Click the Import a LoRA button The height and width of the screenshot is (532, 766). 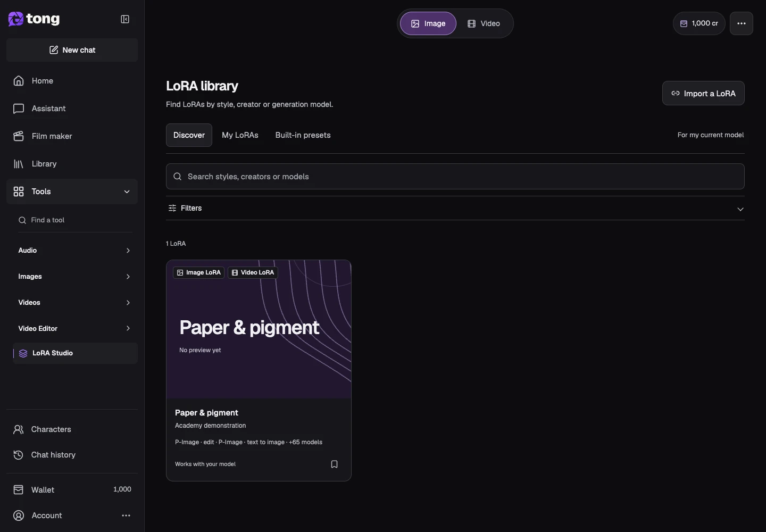(x=703, y=93)
